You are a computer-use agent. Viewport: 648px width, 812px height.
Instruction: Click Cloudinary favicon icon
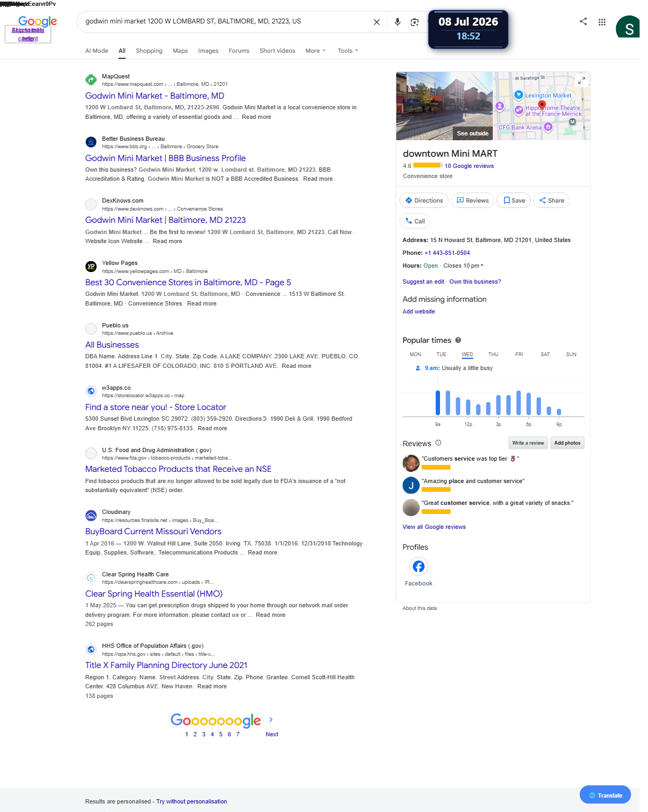(x=91, y=516)
